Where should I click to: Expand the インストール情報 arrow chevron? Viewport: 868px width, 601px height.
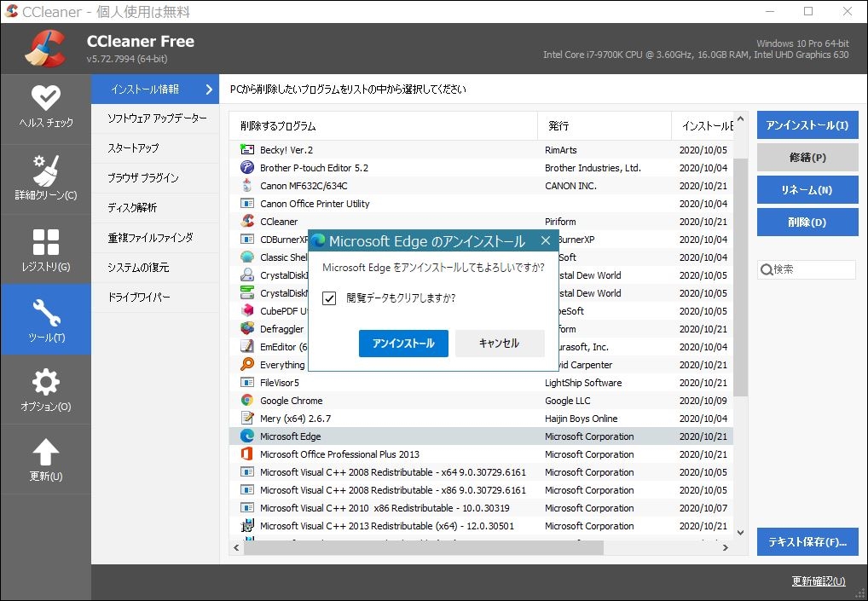(x=209, y=90)
